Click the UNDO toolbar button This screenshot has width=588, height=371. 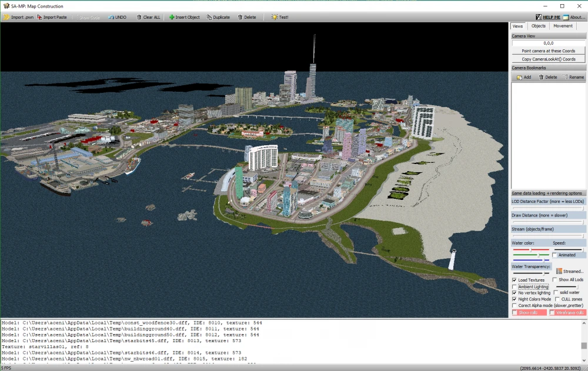pos(118,17)
